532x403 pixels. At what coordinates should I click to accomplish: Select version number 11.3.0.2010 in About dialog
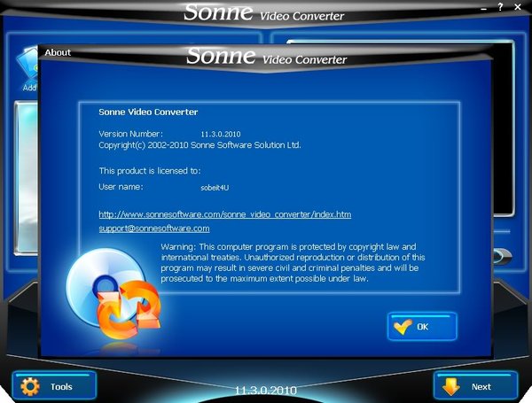pyautogui.click(x=221, y=135)
